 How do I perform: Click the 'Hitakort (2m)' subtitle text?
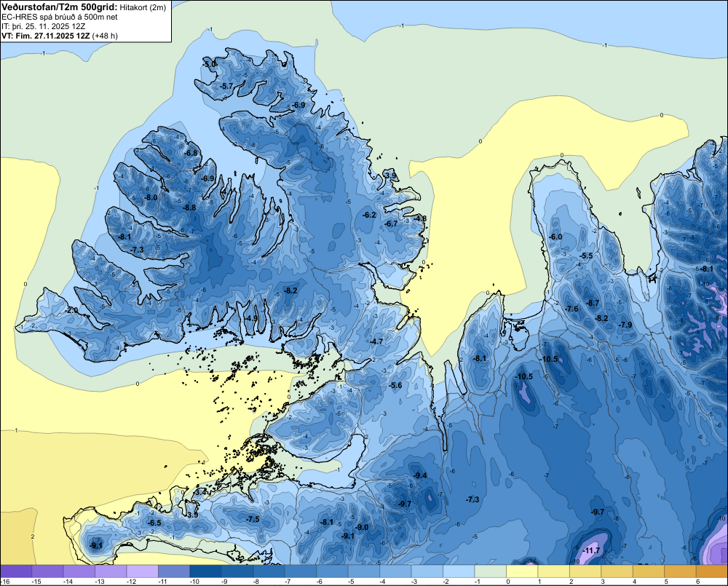pos(143,7)
